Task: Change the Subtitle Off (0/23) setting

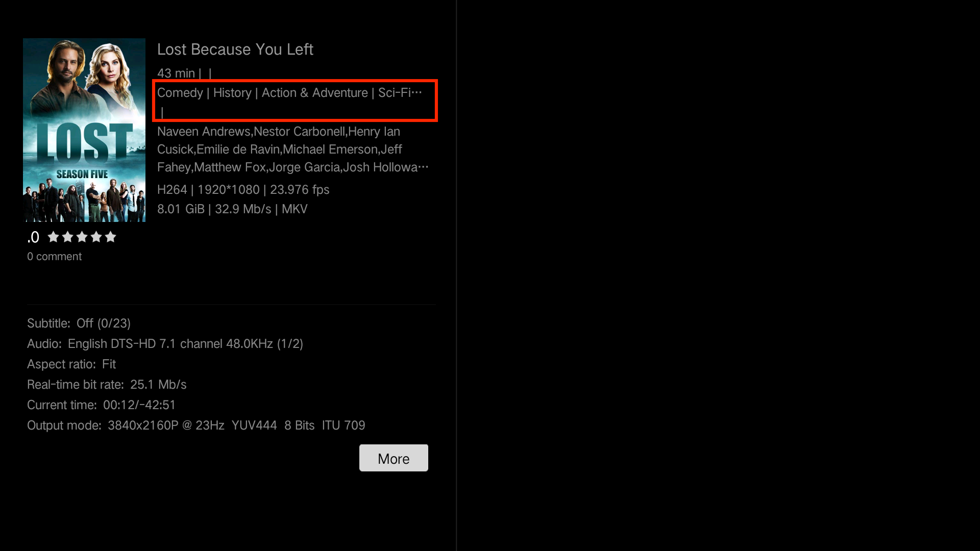Action: coord(79,323)
